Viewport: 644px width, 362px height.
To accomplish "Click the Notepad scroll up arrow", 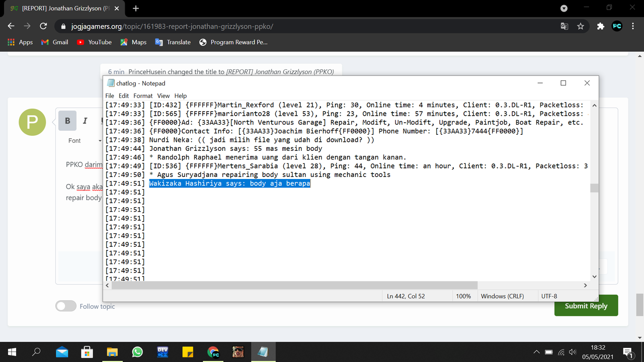I will point(594,105).
